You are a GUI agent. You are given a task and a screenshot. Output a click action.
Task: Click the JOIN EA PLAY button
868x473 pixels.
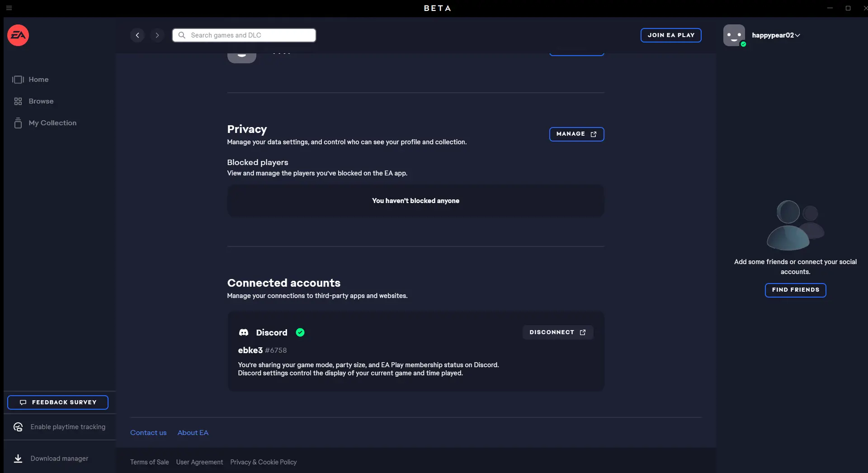[671, 35]
